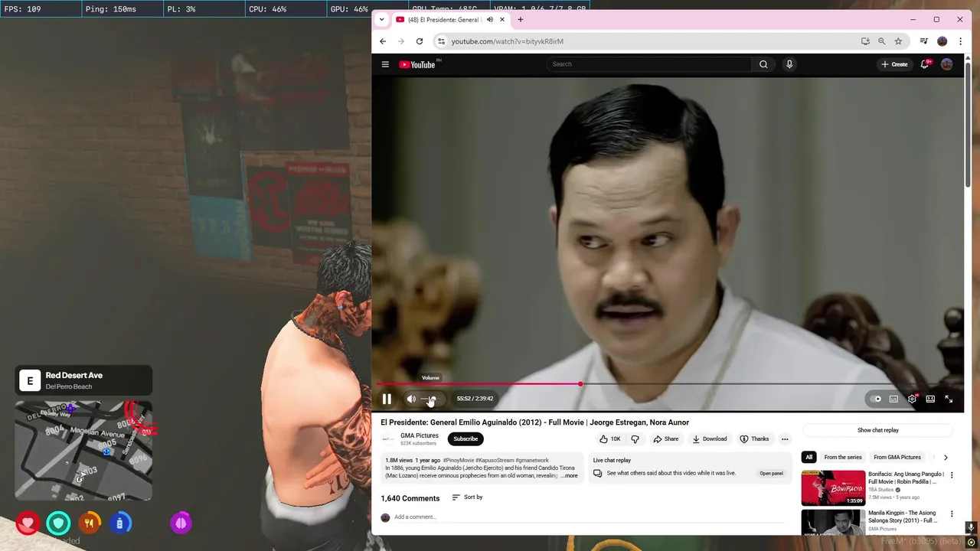Screen dimensions: 980x551
Task: Click the YouTube search magnifier button
Action: [763, 64]
